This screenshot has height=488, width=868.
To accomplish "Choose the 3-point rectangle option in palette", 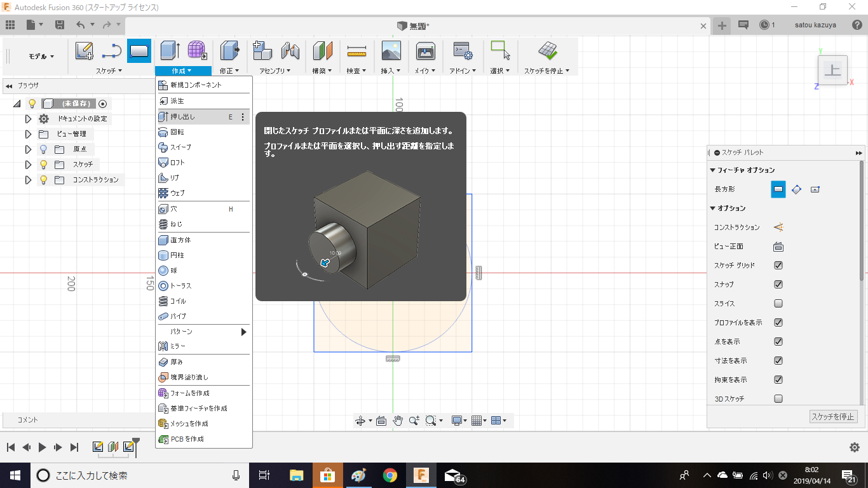I will [797, 189].
